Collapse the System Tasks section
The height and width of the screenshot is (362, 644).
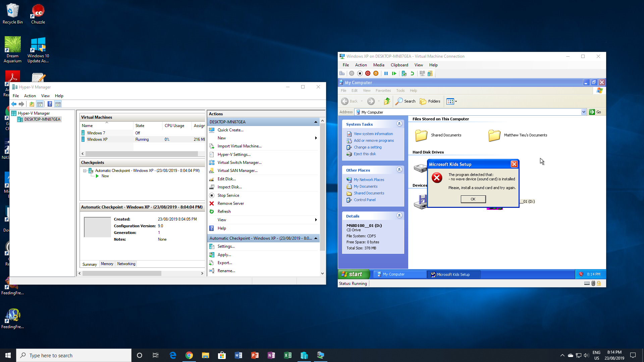pyautogui.click(x=399, y=124)
